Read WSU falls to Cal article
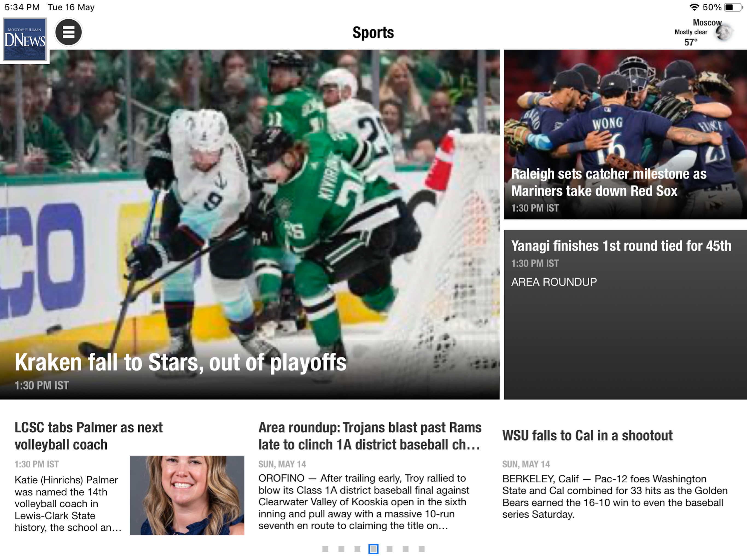Screen dimensions: 747x560 click(587, 436)
